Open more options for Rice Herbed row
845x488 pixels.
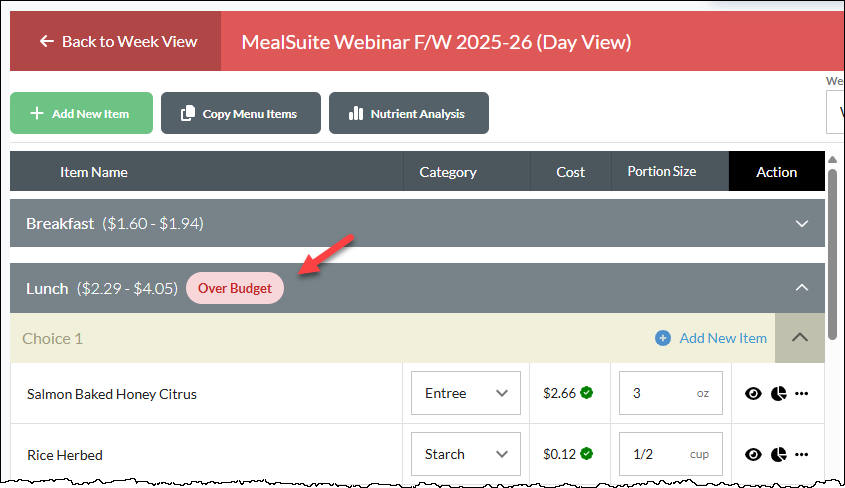(801, 455)
